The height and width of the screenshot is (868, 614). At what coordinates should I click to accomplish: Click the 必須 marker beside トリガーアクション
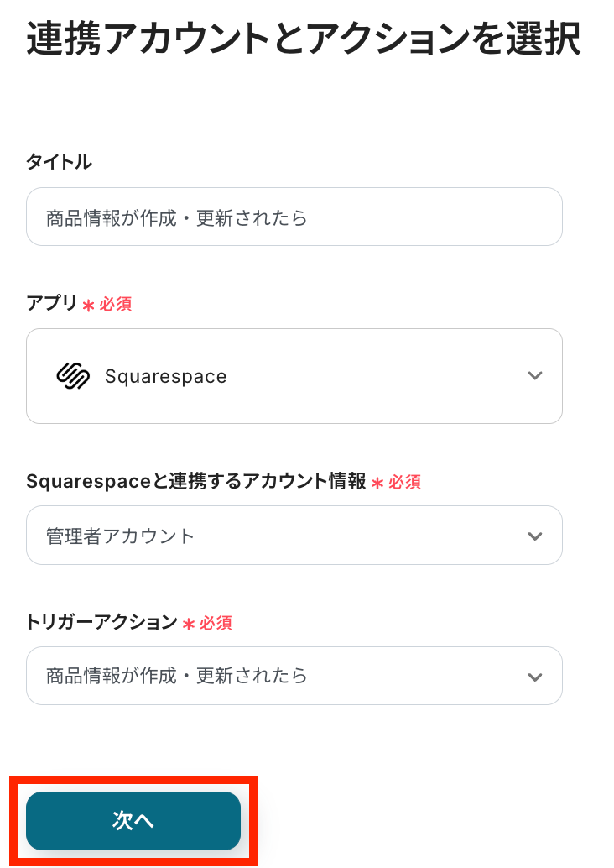click(216, 623)
